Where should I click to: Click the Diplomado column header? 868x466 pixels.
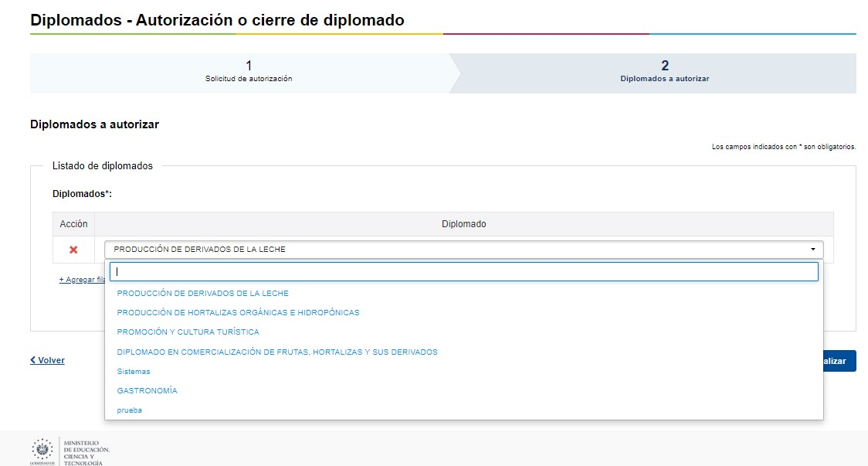point(463,224)
